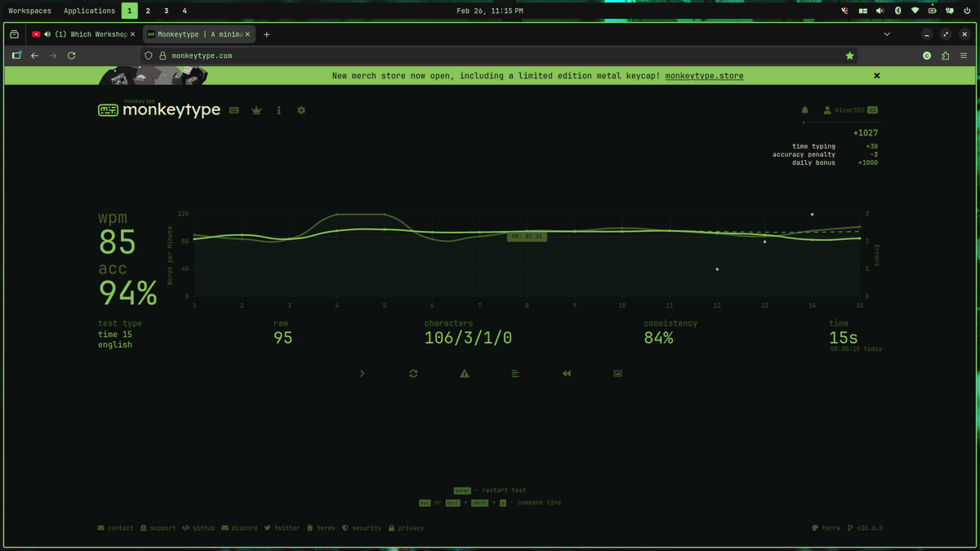Open the Applications menu

[x=89, y=11]
